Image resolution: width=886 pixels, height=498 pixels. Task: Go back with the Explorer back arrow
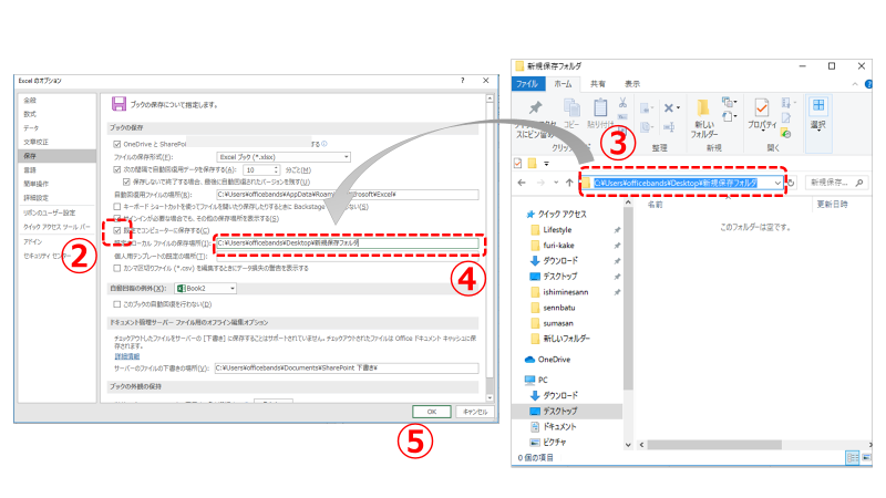pos(522,183)
